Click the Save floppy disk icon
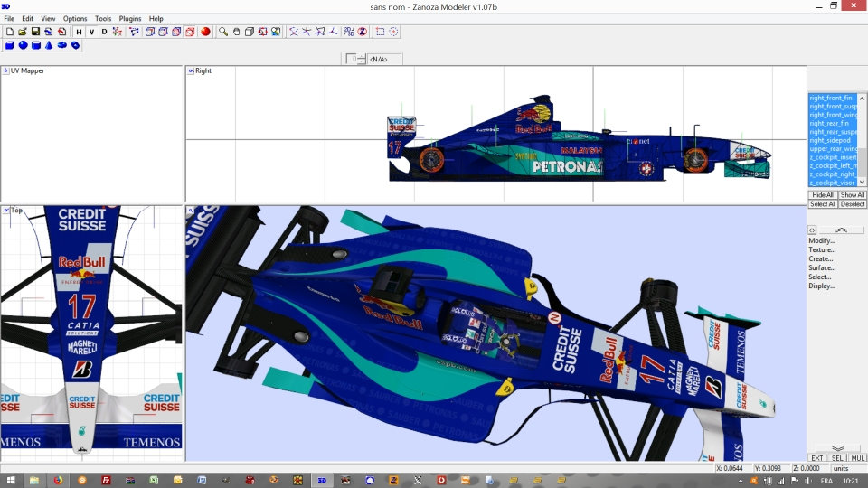The height and width of the screenshot is (488, 868). tap(35, 32)
